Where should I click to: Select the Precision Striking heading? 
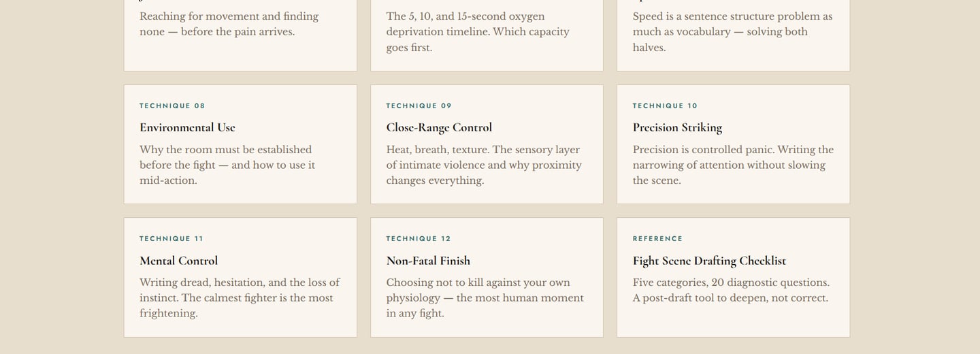click(677, 127)
